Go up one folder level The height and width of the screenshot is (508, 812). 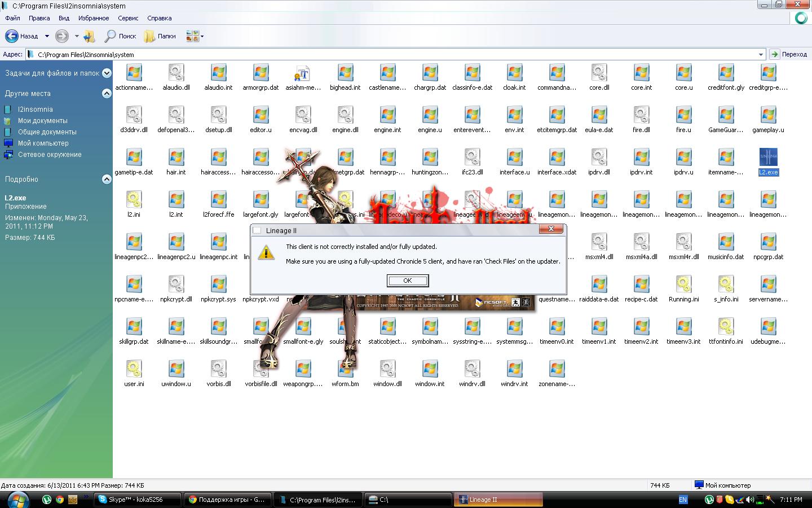coord(89,36)
